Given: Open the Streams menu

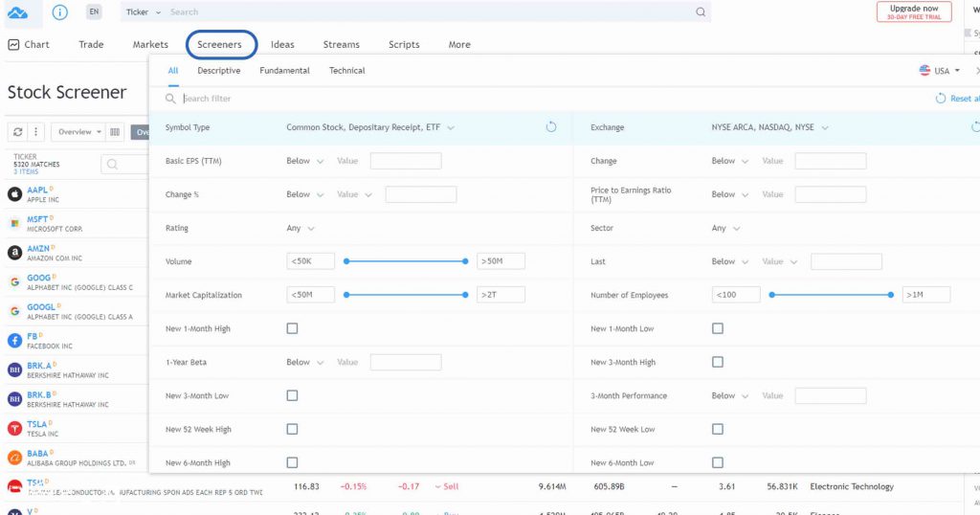Looking at the screenshot, I should click(x=342, y=44).
